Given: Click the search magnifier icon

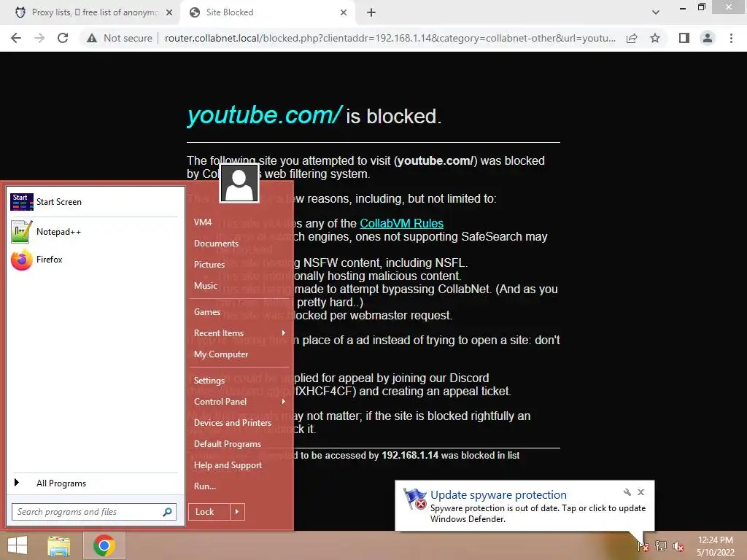Looking at the screenshot, I should pos(167,512).
